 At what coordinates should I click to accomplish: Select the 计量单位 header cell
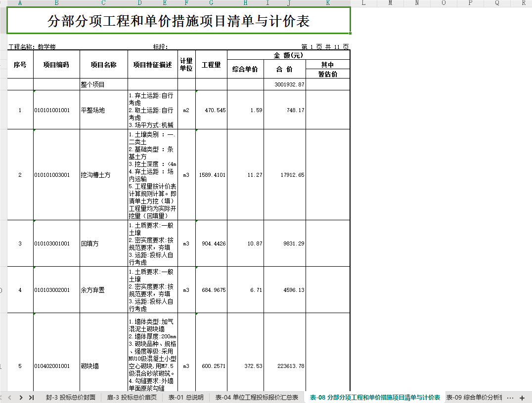[186, 64]
